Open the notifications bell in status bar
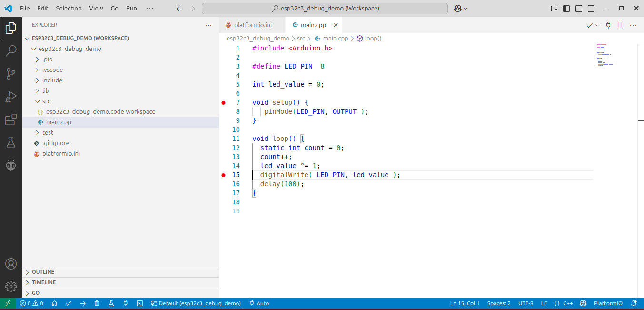 (634, 303)
